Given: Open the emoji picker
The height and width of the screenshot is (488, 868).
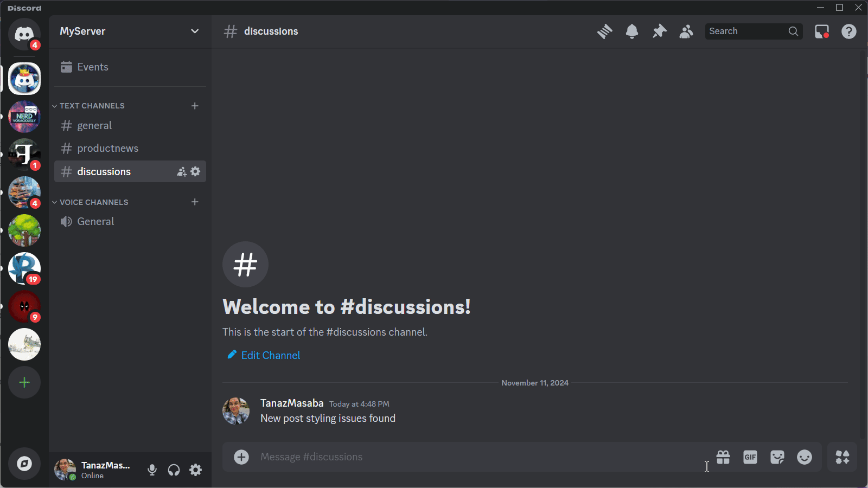Looking at the screenshot, I should click(805, 457).
